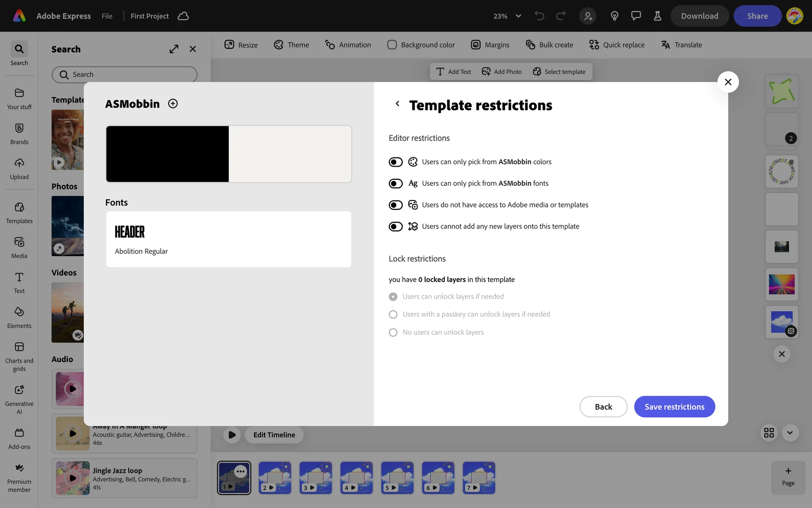Click the invite collaborator icon in header
812x508 pixels.
[588, 16]
